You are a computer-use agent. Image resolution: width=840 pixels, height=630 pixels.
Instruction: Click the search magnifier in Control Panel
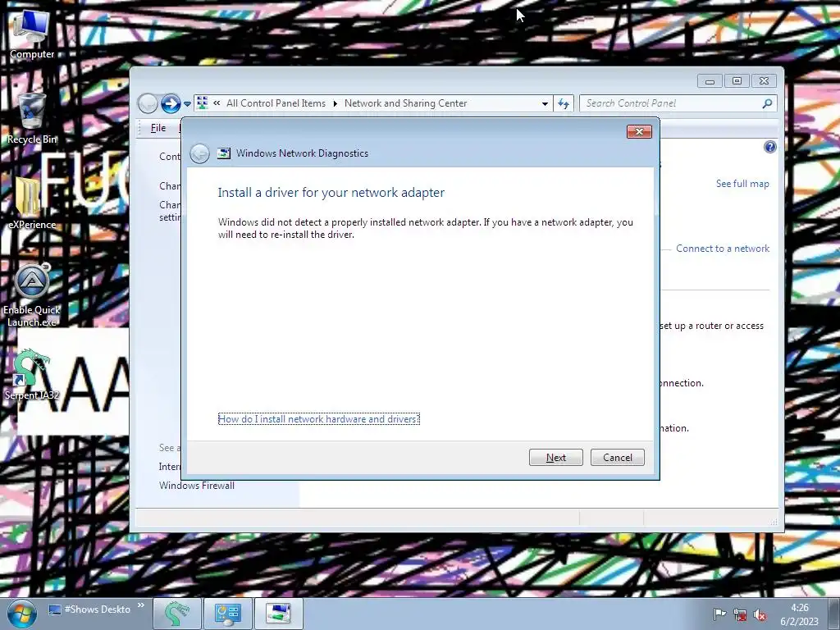click(x=767, y=103)
